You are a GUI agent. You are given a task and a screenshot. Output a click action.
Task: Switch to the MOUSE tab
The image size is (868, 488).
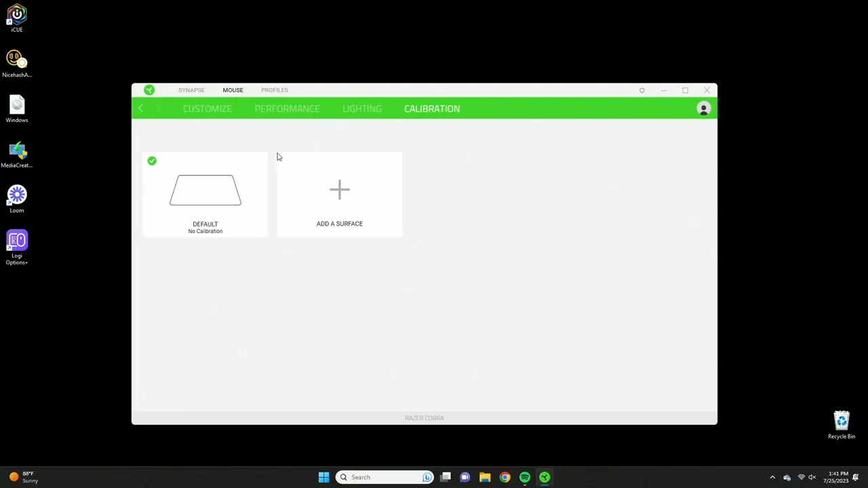click(233, 89)
